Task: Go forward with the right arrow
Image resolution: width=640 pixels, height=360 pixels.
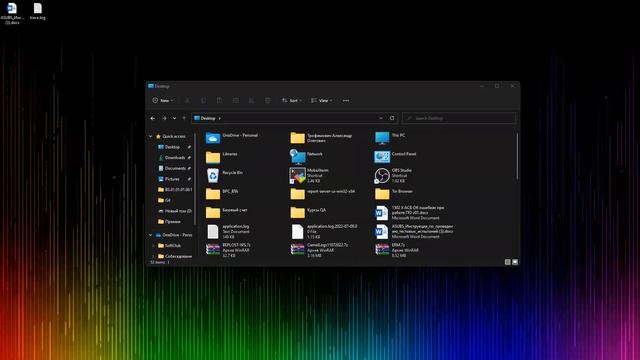Action: pyautogui.click(x=164, y=118)
